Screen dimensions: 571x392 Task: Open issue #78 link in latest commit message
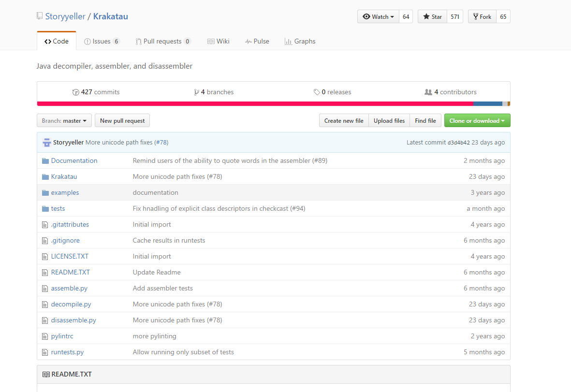click(x=161, y=142)
